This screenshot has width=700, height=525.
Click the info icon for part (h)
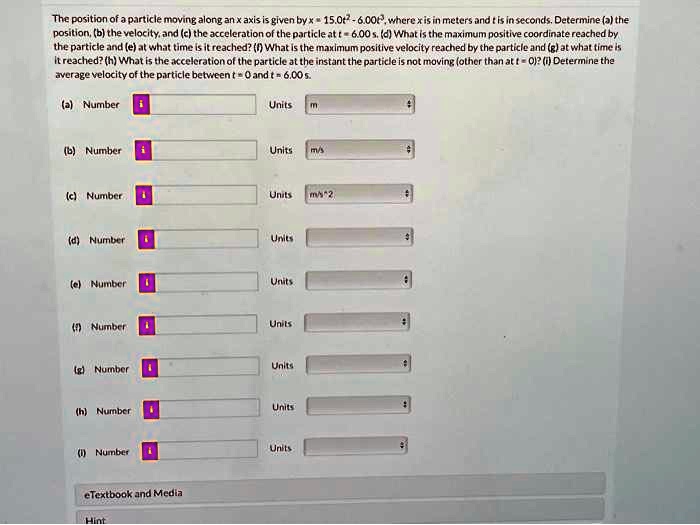[x=151, y=409]
